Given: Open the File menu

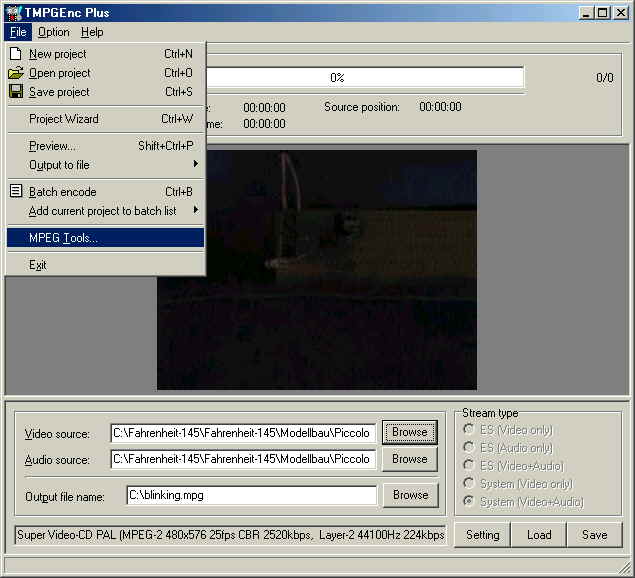Looking at the screenshot, I should 18,32.
